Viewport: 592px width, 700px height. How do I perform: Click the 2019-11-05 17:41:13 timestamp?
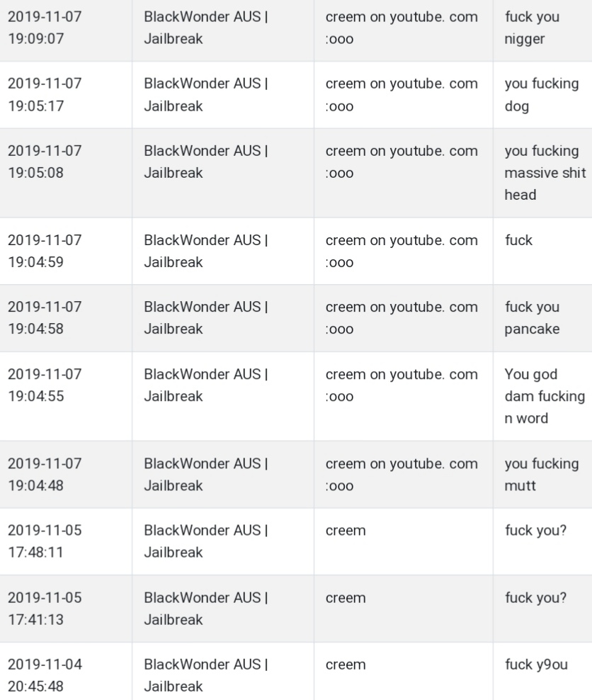[x=45, y=609]
